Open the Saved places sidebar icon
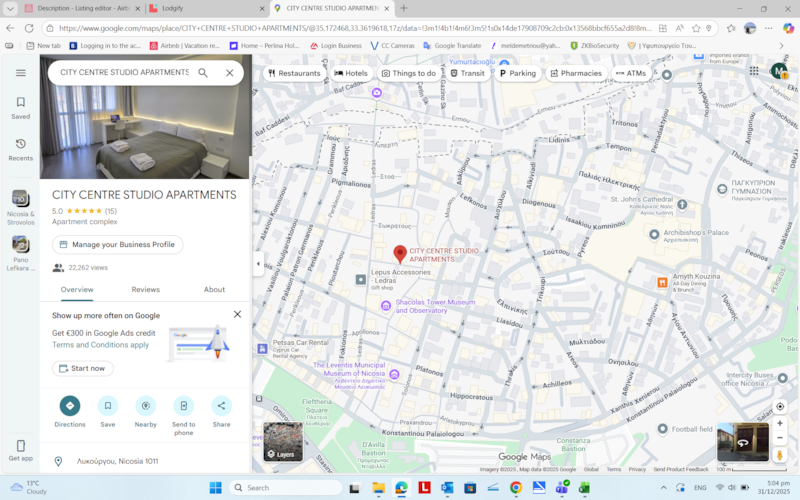The height and width of the screenshot is (500, 800). click(20, 108)
